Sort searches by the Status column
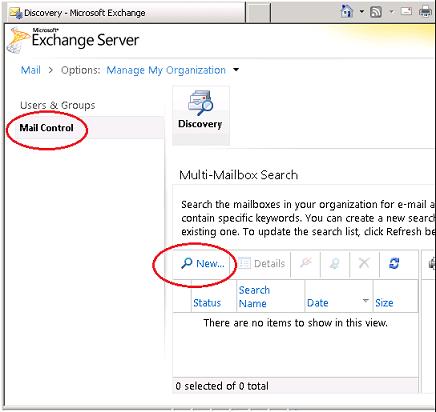The image size is (436, 412). pyautogui.click(x=207, y=303)
